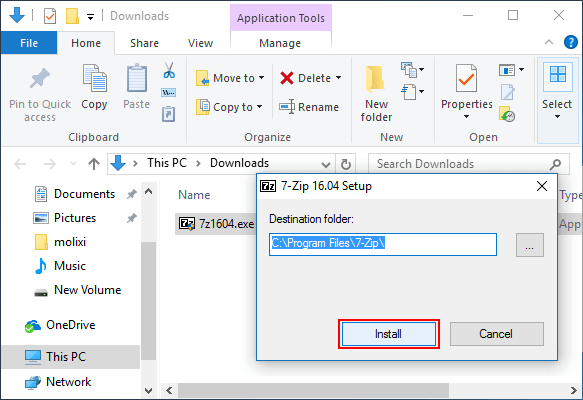The image size is (583, 400).
Task: Click the Rename icon in Organize group
Action: [287, 107]
